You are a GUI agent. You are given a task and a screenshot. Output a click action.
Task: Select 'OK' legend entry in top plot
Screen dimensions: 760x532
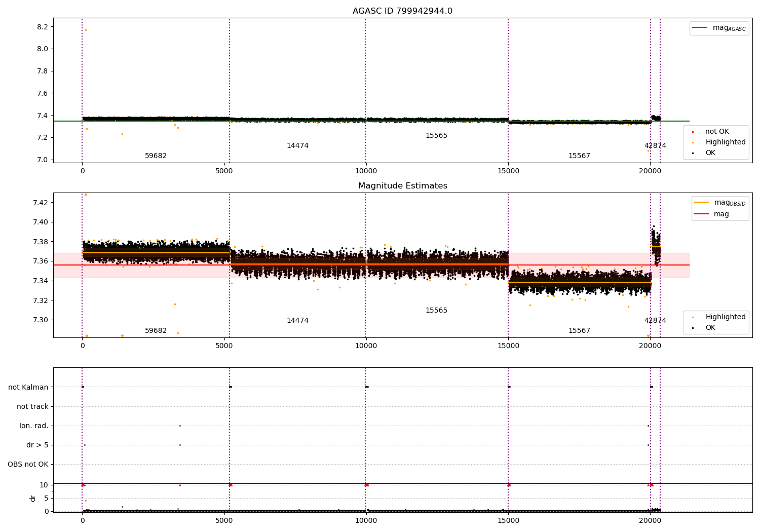pos(710,153)
